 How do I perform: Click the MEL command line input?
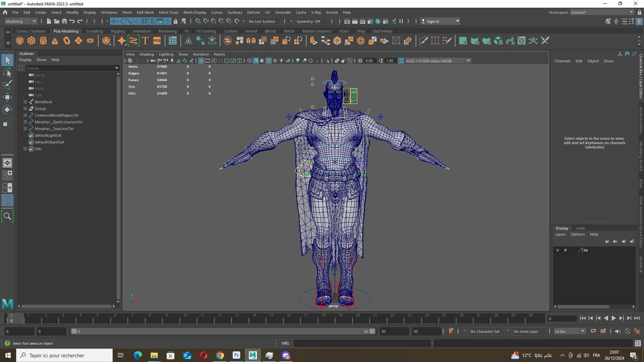pyautogui.click(x=362, y=343)
